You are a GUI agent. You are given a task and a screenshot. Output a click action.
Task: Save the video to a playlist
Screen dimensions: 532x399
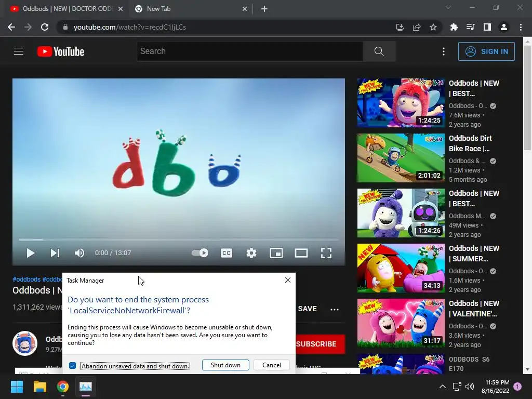[x=307, y=309]
